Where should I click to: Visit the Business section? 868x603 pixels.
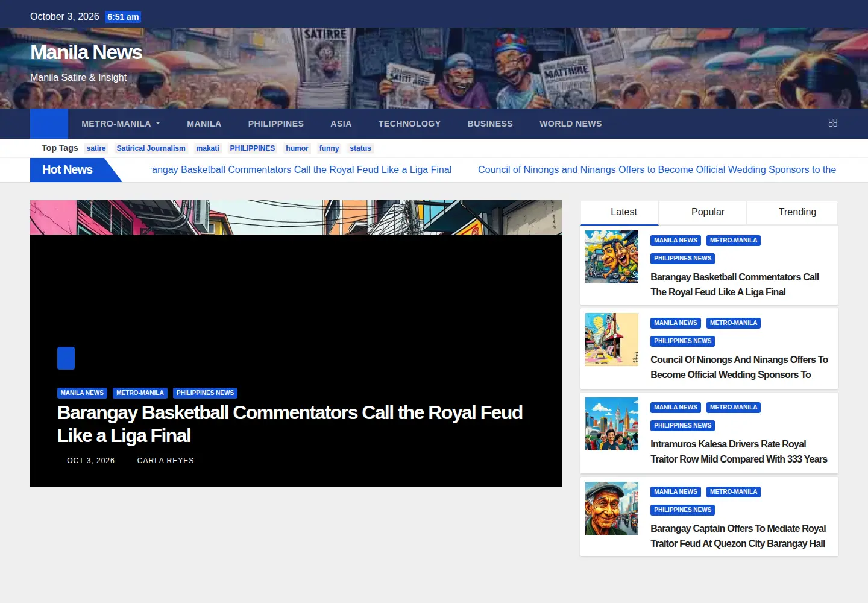click(x=490, y=124)
